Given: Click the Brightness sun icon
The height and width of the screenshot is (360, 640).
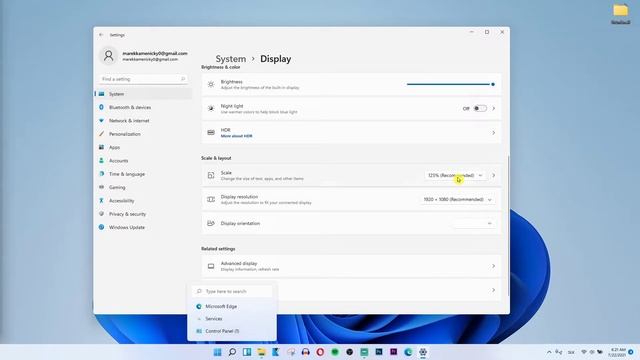Looking at the screenshot, I should pos(211,84).
